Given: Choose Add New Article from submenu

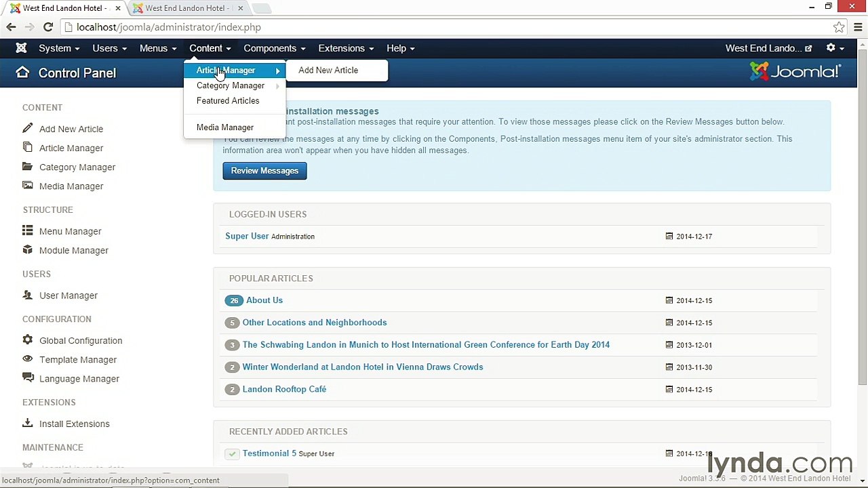Looking at the screenshot, I should [x=328, y=70].
